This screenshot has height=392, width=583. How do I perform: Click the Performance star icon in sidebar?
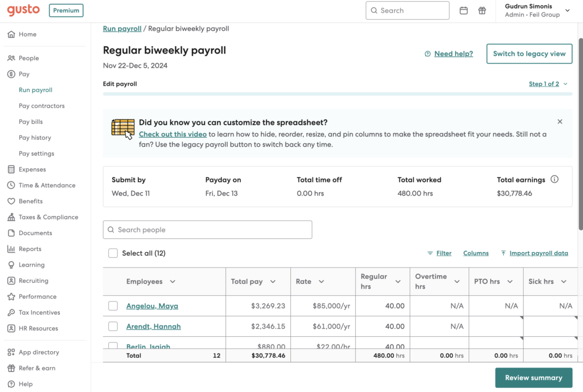coord(11,296)
